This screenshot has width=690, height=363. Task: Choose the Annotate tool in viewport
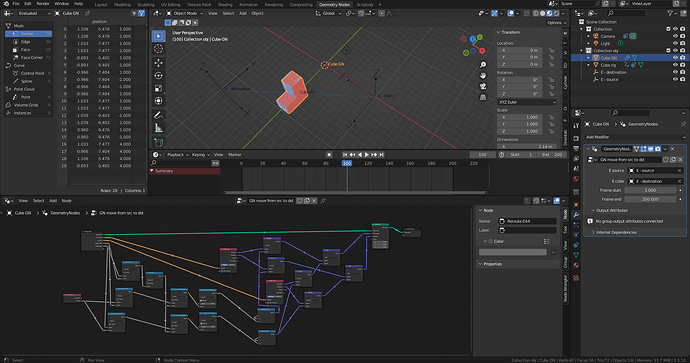(158, 115)
